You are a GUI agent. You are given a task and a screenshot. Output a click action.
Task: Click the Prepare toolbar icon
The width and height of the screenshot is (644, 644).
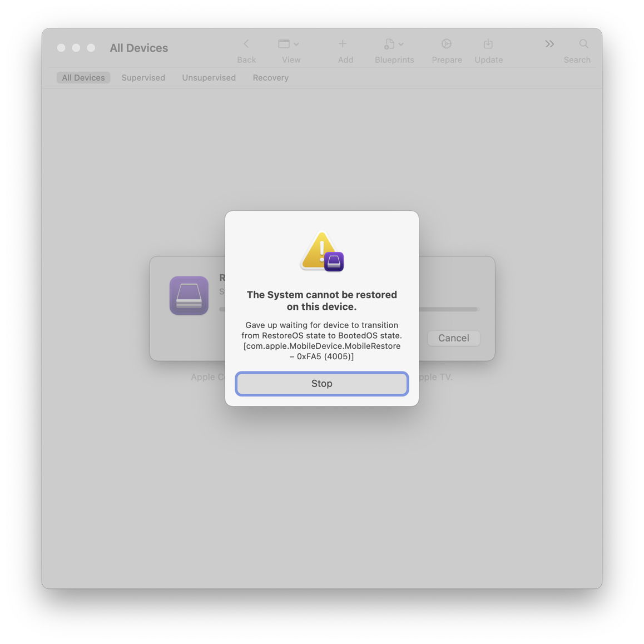click(x=447, y=43)
